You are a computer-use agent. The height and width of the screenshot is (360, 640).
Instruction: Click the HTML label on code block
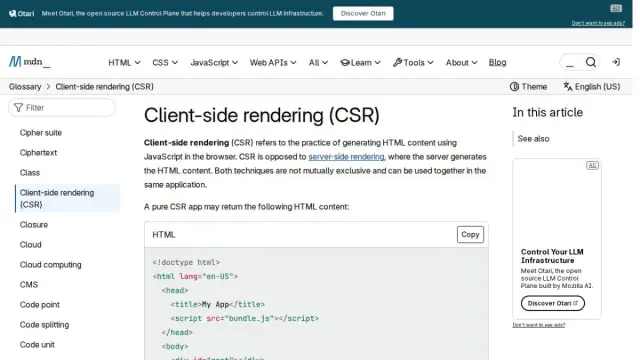point(164,235)
